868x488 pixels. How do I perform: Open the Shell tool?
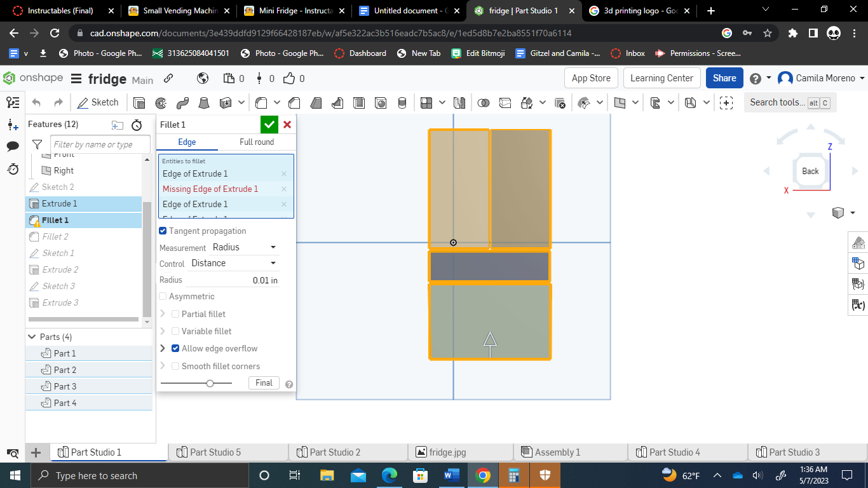tap(359, 102)
